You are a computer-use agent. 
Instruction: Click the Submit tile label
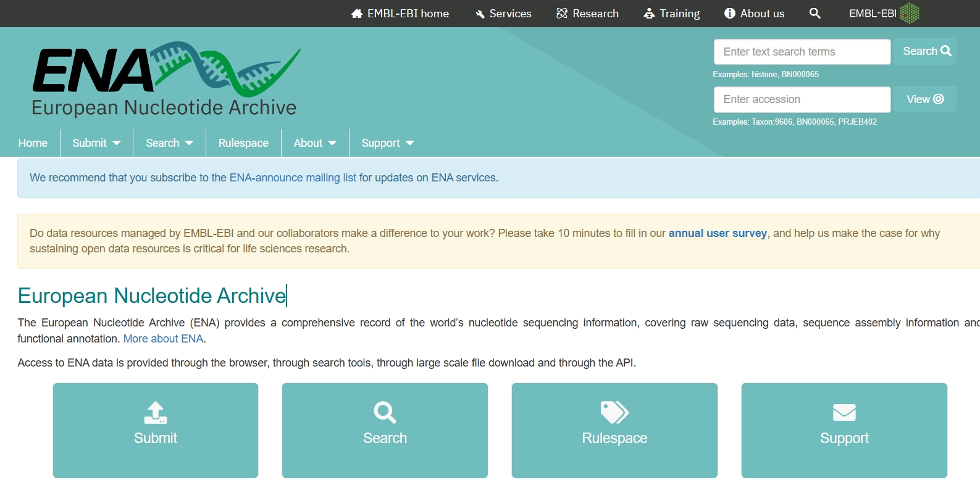156,438
